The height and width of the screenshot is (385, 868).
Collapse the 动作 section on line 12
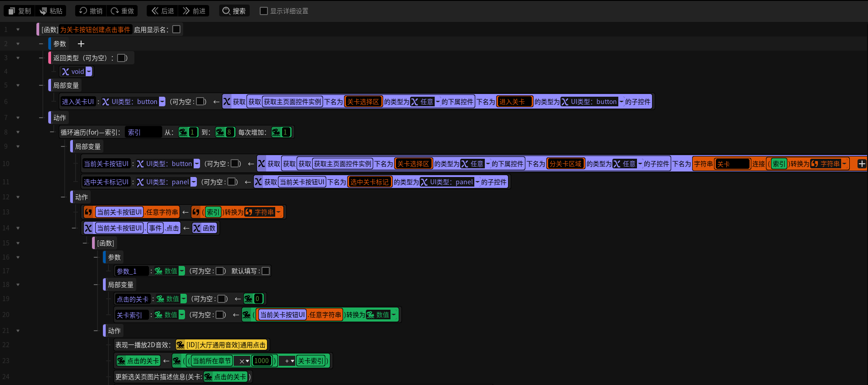click(x=18, y=197)
